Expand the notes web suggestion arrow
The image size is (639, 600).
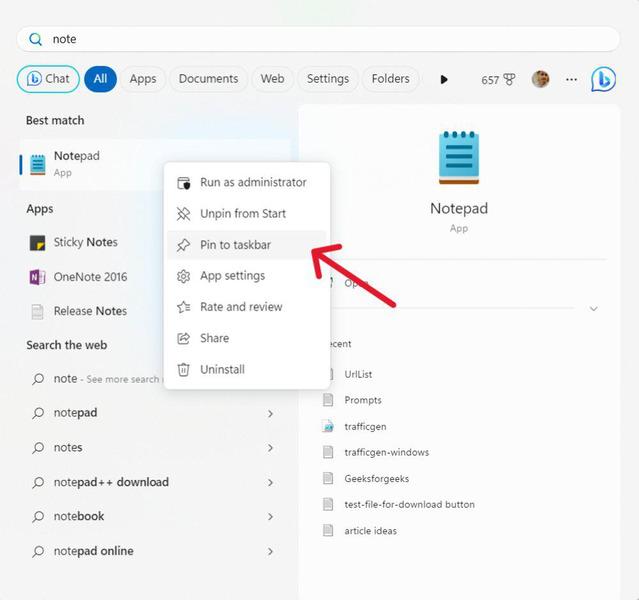pos(270,448)
